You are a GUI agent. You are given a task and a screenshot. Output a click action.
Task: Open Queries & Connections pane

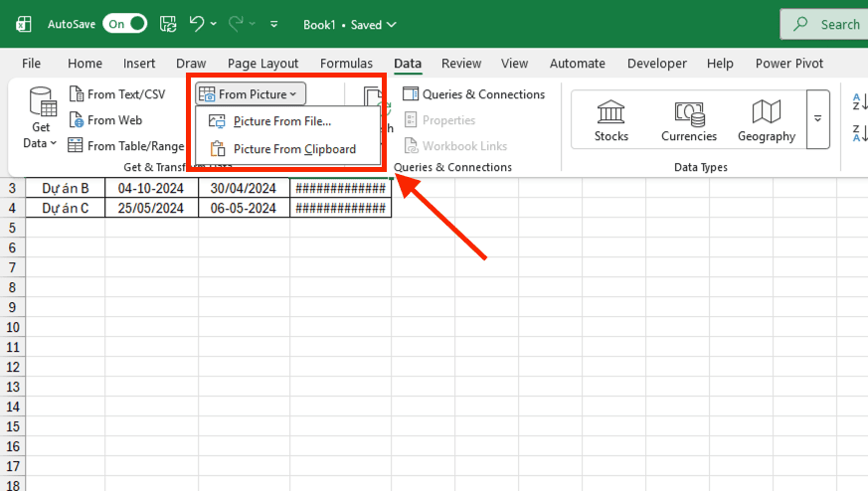pyautogui.click(x=474, y=94)
